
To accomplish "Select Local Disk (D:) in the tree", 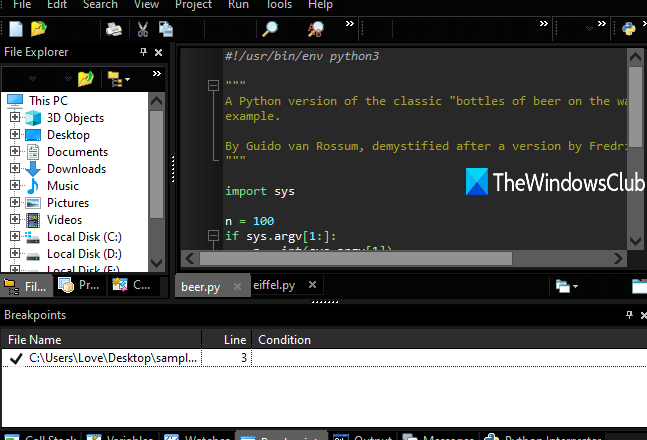I will pyautogui.click(x=84, y=254).
